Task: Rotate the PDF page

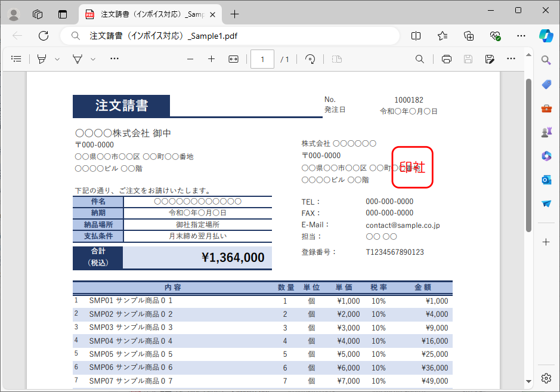Action: pyautogui.click(x=310, y=58)
